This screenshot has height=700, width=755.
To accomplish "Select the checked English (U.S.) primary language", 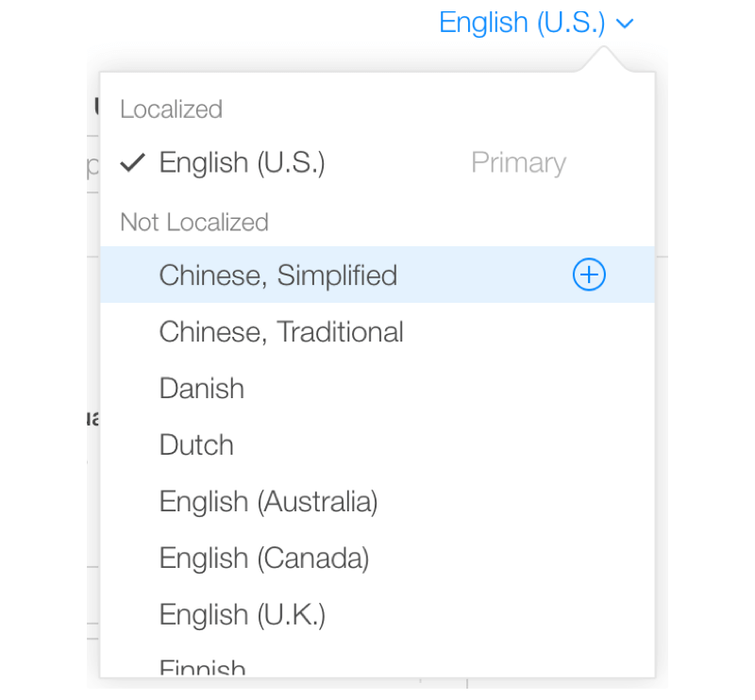I will (377, 162).
